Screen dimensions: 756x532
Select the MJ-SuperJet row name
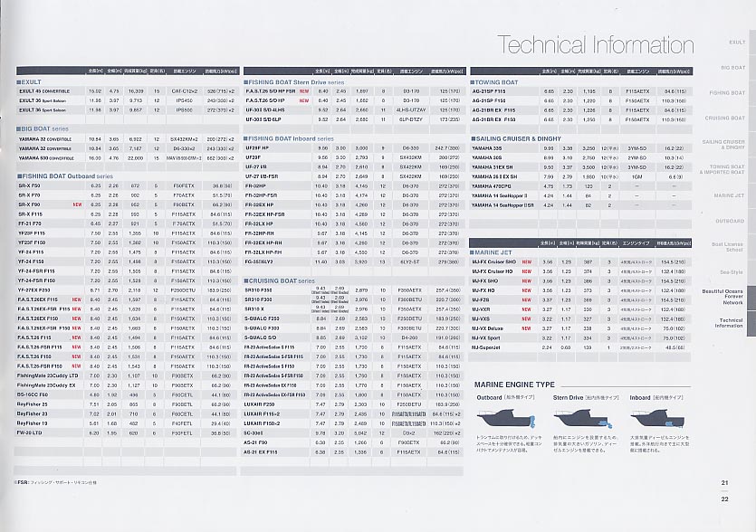tap(486, 347)
